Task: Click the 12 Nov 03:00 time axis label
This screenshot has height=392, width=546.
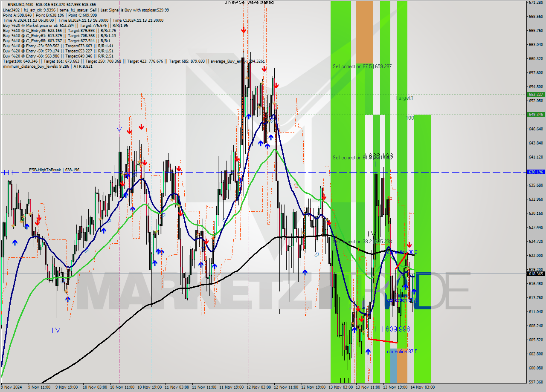Action: (258, 387)
